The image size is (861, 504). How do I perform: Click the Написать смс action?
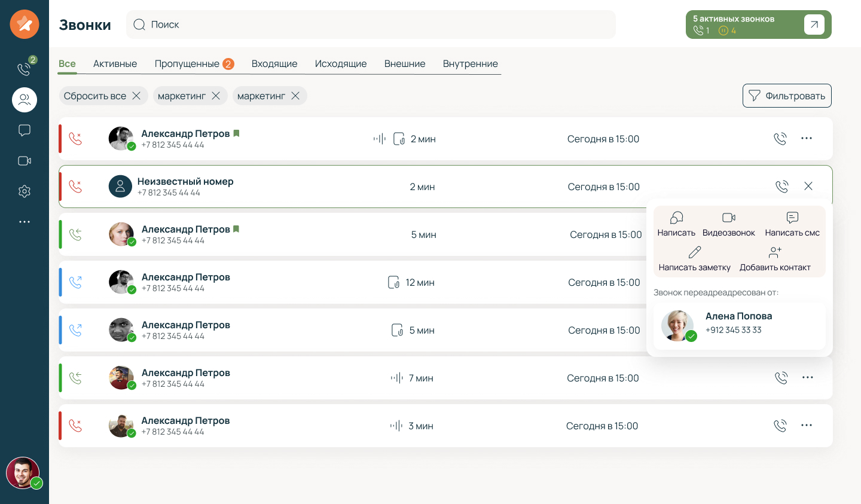pos(792,224)
